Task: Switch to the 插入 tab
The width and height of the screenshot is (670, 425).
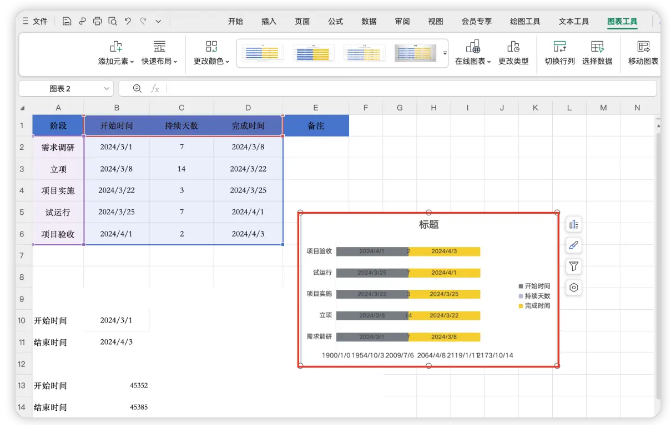Action: tap(269, 21)
